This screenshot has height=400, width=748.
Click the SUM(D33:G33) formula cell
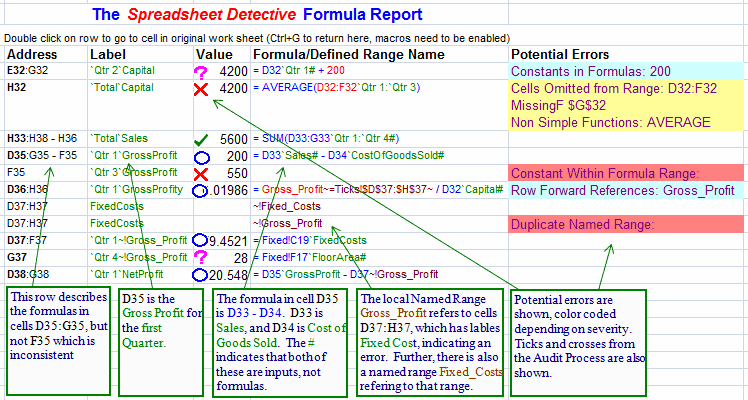(x=327, y=139)
